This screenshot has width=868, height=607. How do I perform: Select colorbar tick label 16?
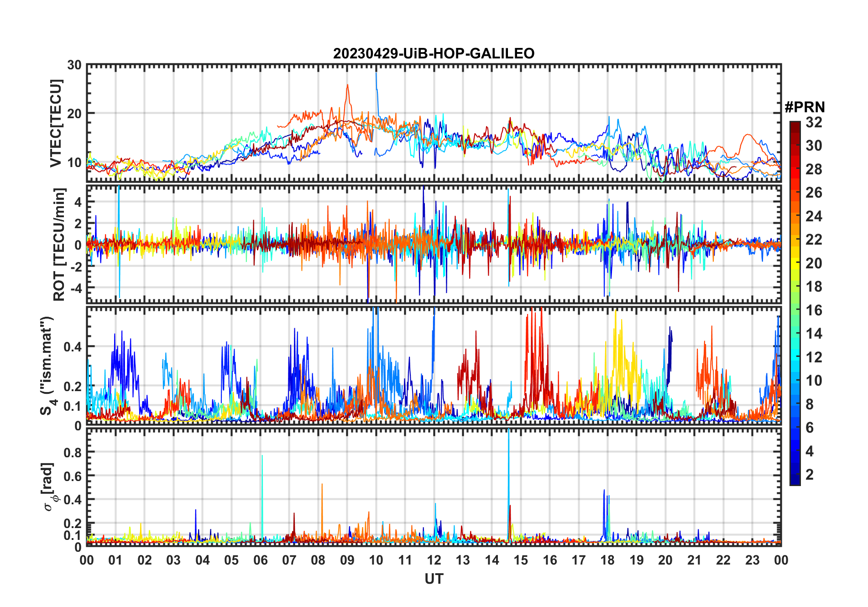tap(814, 310)
